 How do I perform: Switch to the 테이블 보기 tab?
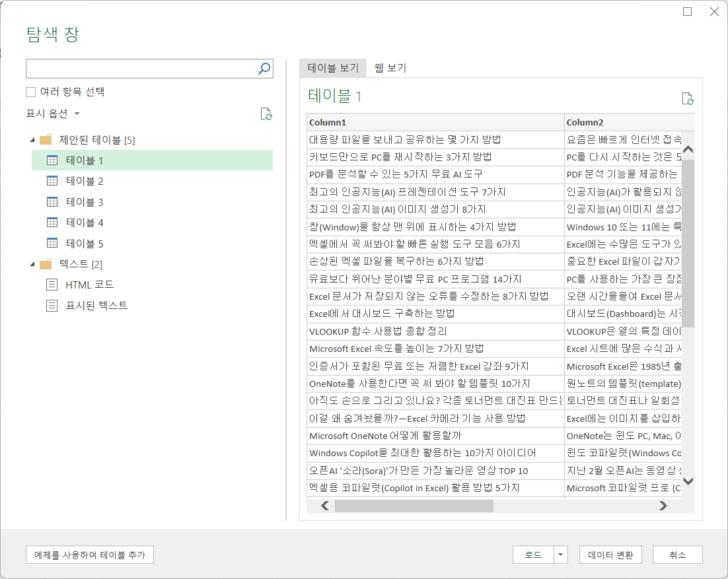pos(333,67)
